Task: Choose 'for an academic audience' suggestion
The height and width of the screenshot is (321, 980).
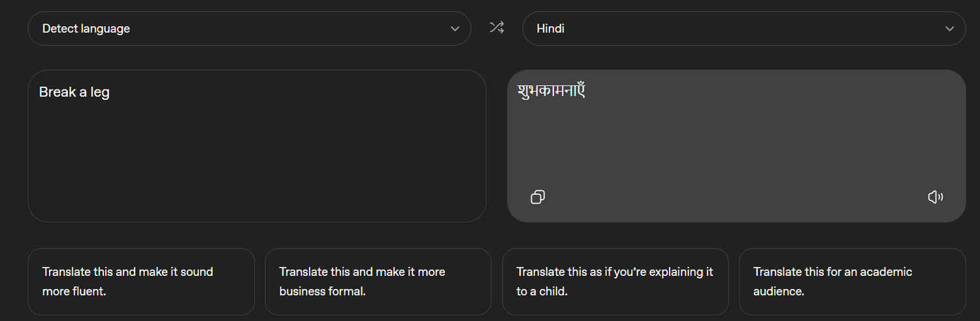Action: pos(852,281)
